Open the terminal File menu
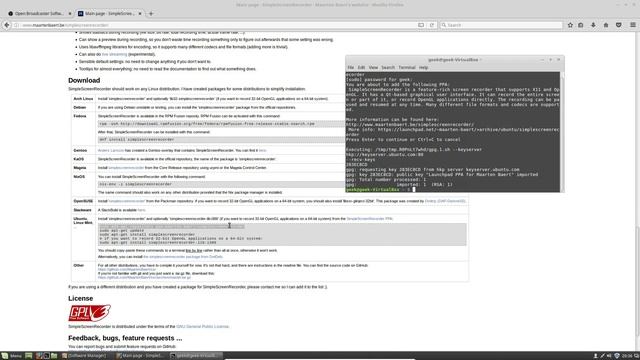The height and width of the screenshot is (360, 640). coord(351,67)
